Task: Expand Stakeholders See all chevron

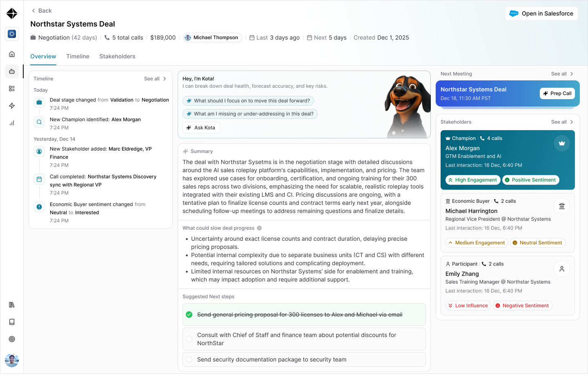Action: pyautogui.click(x=572, y=122)
